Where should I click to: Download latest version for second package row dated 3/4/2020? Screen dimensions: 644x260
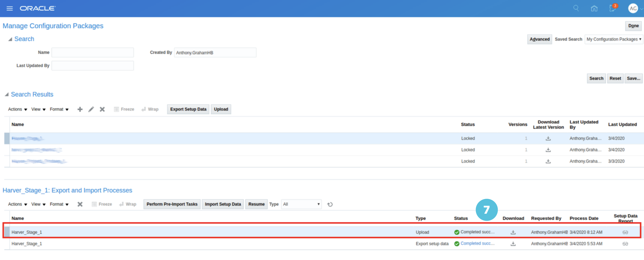(548, 150)
